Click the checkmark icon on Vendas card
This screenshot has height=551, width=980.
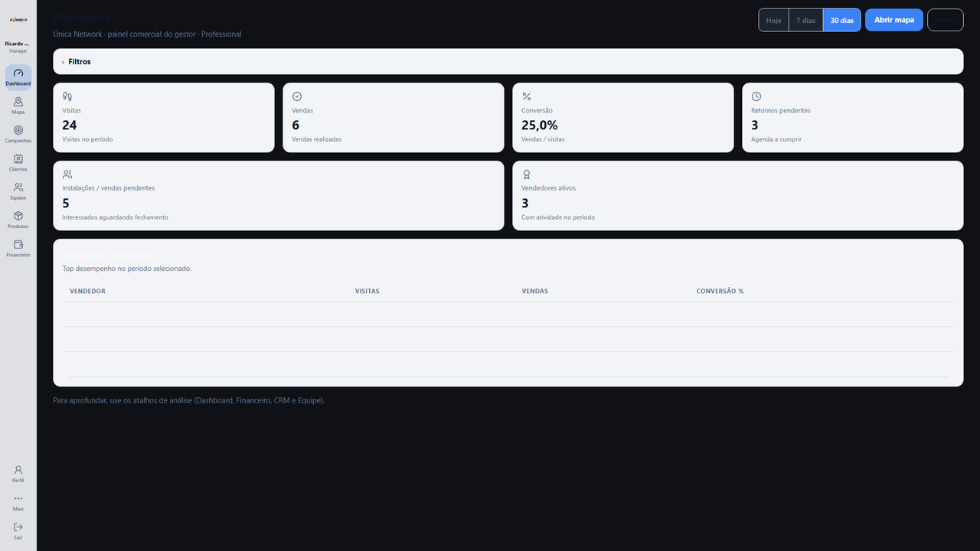pos(297,96)
